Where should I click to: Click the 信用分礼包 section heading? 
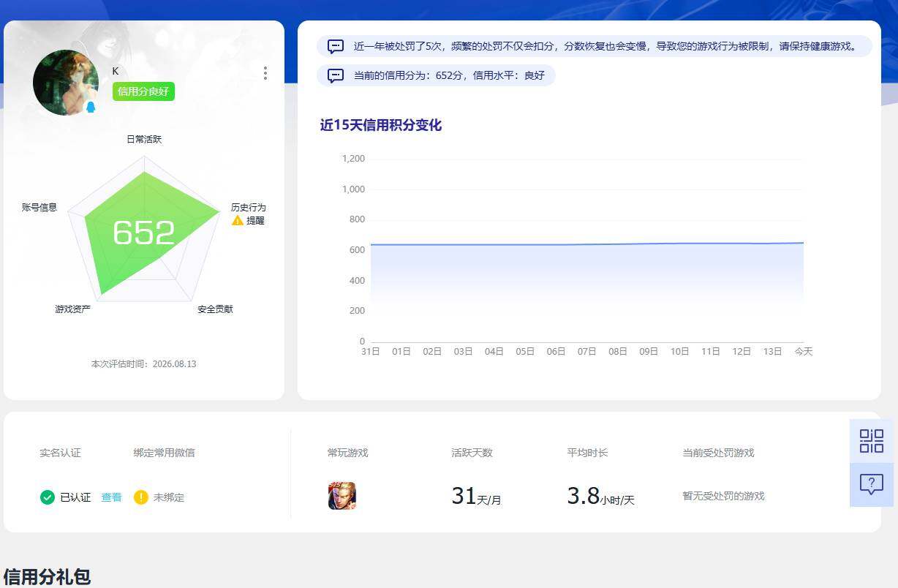pos(48,576)
